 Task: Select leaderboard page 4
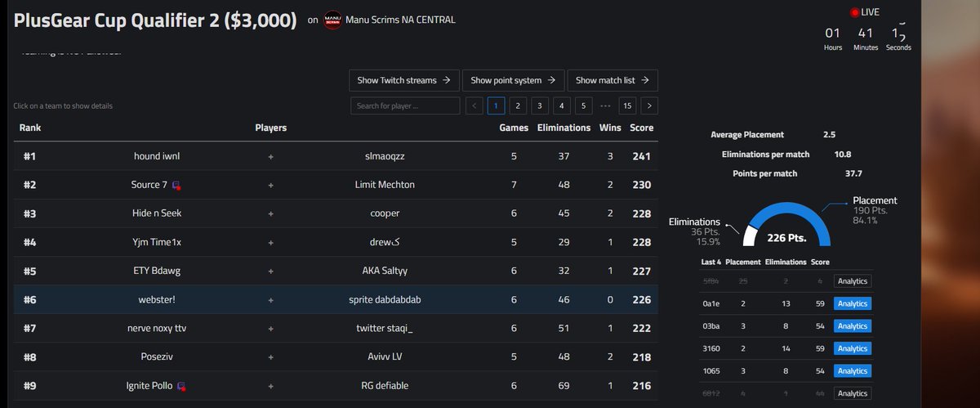coord(561,105)
